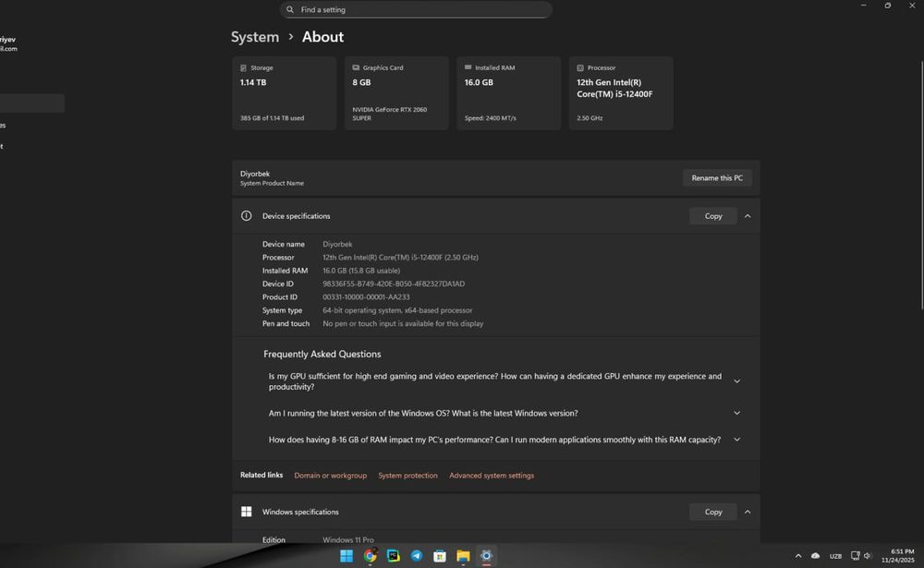Viewport: 924px width, 568px height.
Task: Collapse the Device specifications section
Action: pyautogui.click(x=748, y=216)
